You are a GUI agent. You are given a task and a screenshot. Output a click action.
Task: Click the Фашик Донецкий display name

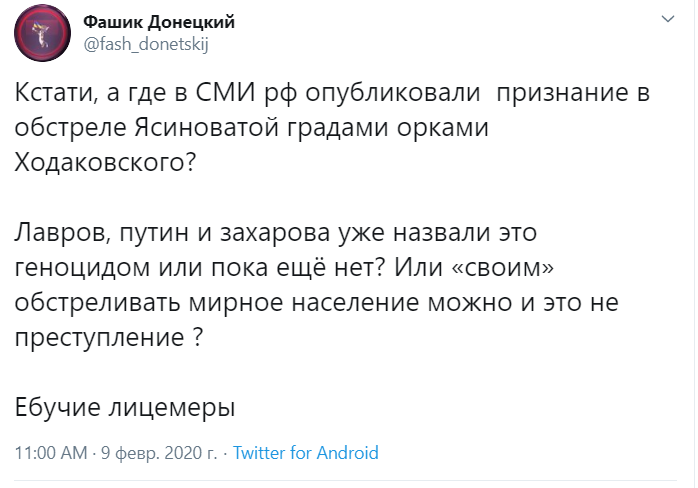pyautogui.click(x=159, y=22)
